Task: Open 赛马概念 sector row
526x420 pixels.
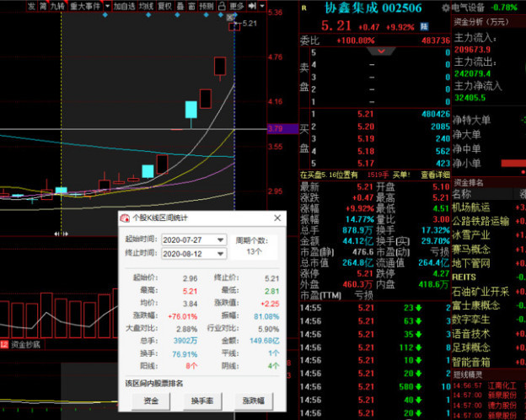Action: 471,249
